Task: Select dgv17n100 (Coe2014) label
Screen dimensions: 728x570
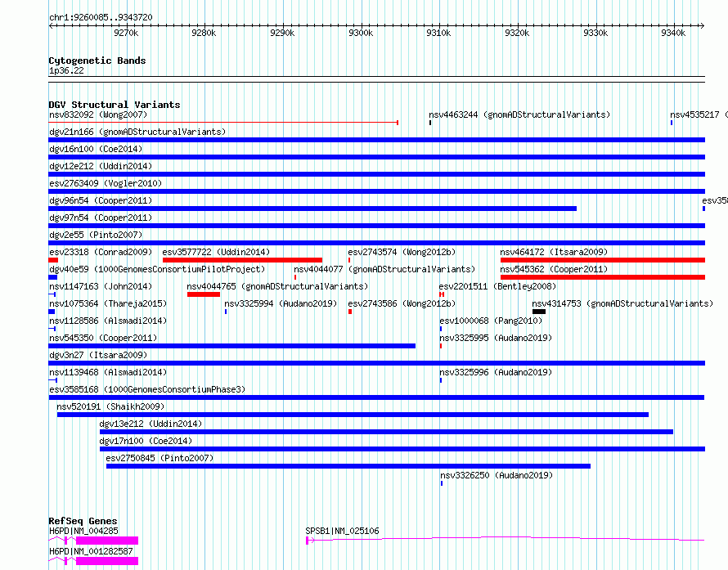Action: (146, 441)
